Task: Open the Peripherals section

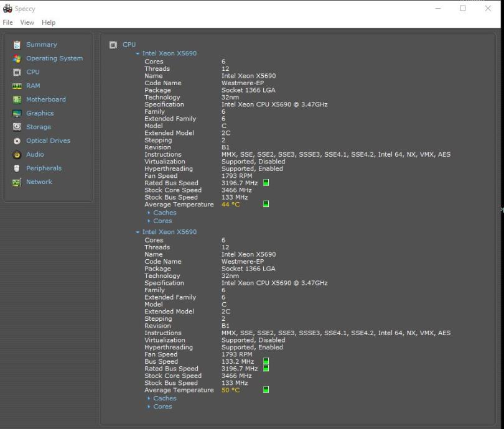Action: 44,168
